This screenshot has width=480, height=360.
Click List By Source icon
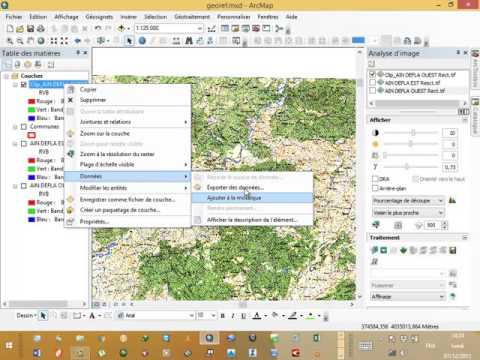17,65
